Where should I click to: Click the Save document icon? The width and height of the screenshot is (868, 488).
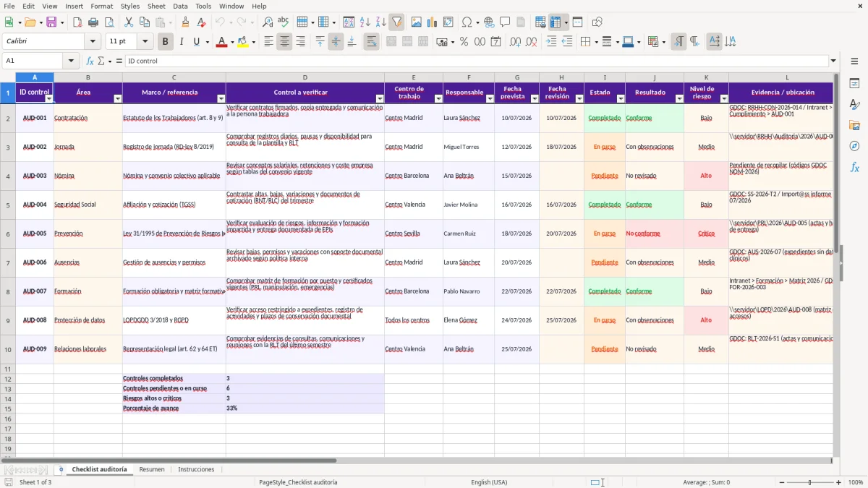point(51,22)
